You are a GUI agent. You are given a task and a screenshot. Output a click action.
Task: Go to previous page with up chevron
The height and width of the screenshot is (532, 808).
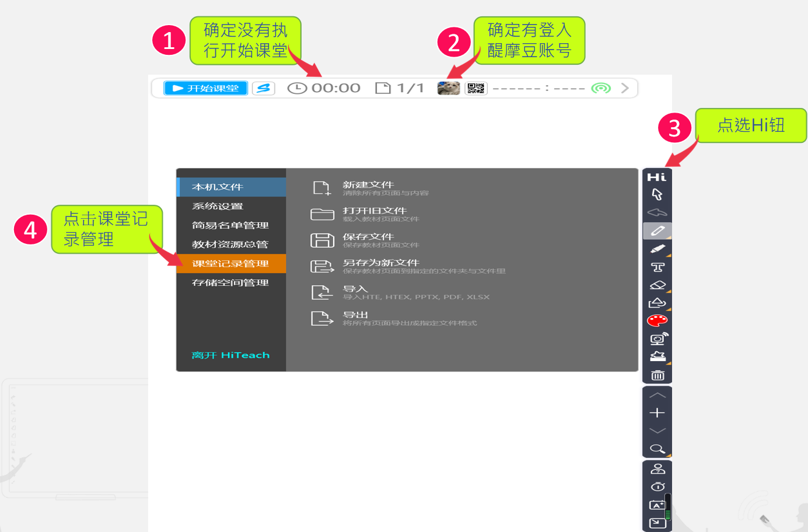click(657, 395)
